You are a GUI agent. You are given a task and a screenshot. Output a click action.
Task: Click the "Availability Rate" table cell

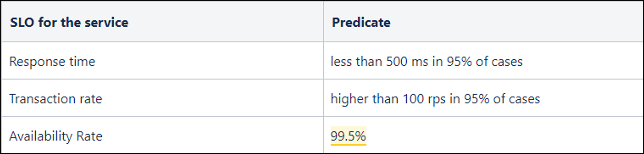click(x=56, y=136)
